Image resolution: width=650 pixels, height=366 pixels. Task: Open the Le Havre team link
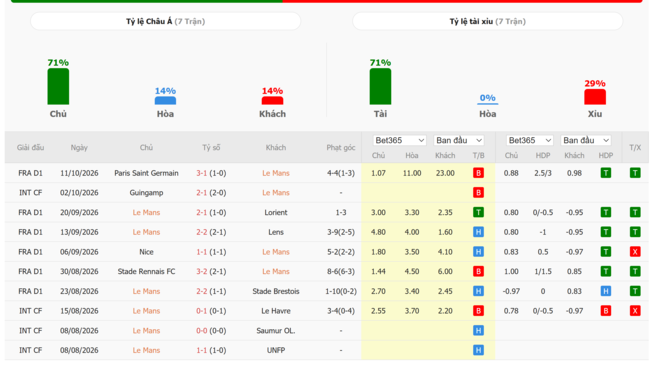(276, 311)
